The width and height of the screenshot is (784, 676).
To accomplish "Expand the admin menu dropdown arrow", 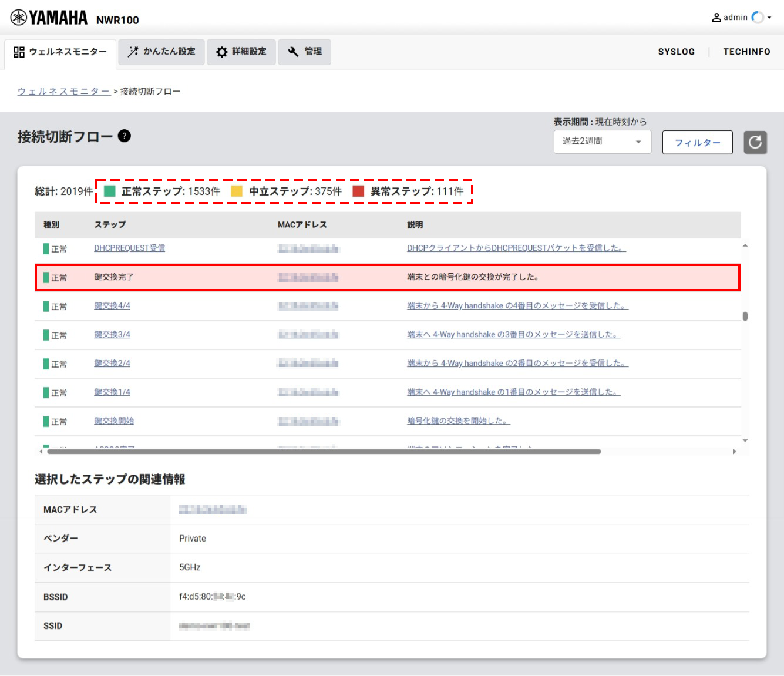I will pos(769,18).
